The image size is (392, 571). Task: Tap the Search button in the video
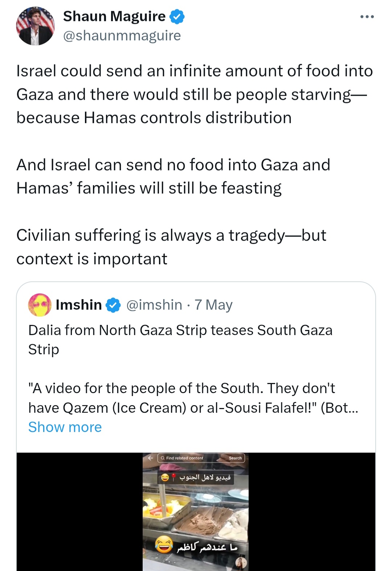pos(235,458)
